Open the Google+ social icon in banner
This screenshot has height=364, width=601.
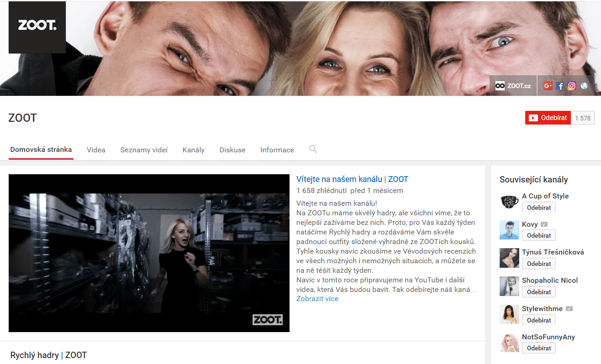point(548,86)
